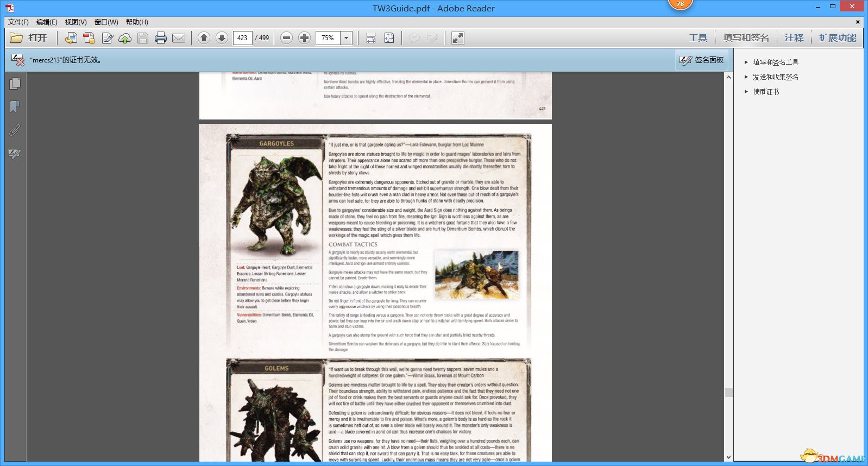Screen dimensions: 868x466
Task: Click the certificate invalid message text
Action: tap(66, 60)
